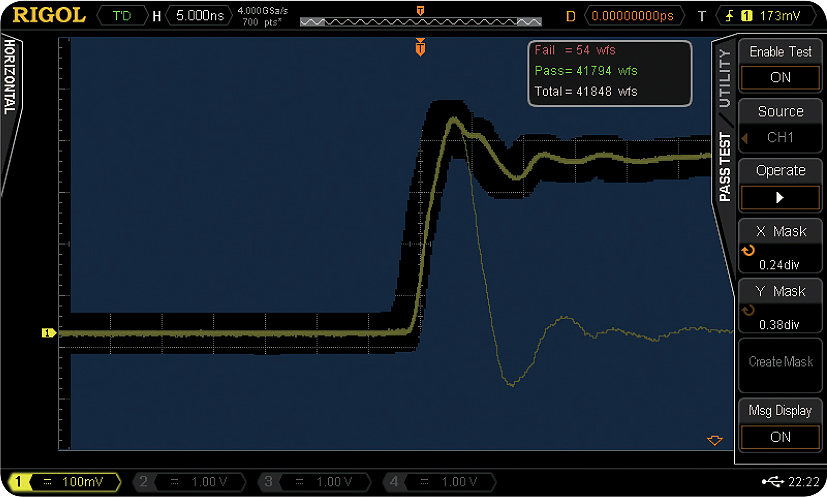827x497 pixels.
Task: Click the orange trigger position marker on graticule
Action: (x=421, y=47)
